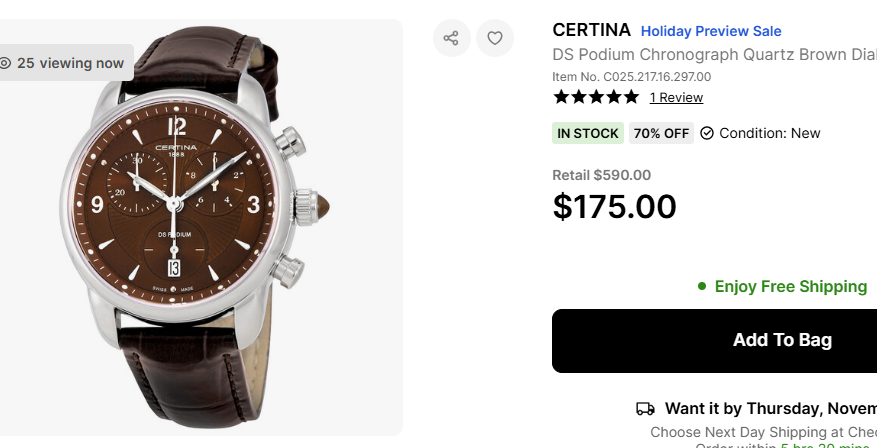
Task: Open the 1 Review link
Action: coord(676,97)
